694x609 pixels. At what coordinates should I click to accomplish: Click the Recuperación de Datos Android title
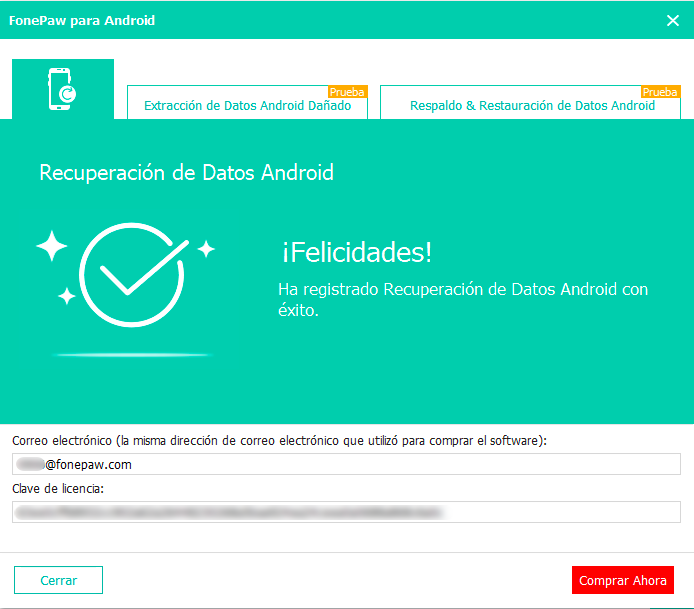186,172
